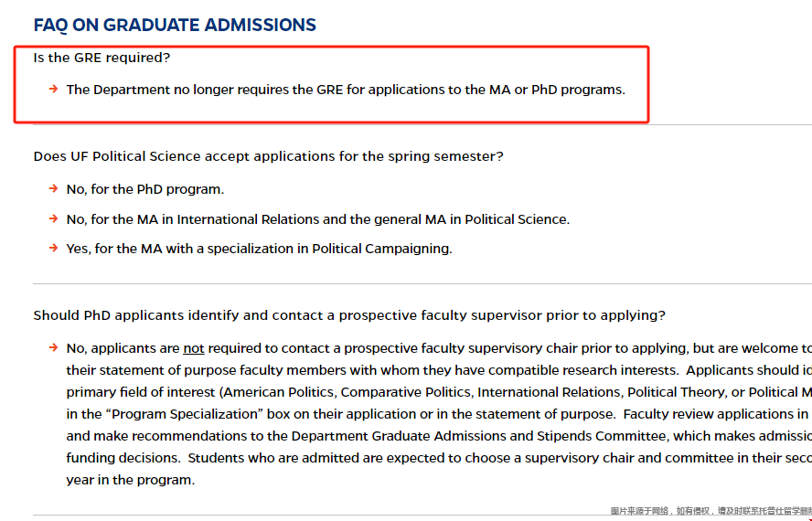Click the FAQ on Graduate Admissions heading

click(175, 25)
